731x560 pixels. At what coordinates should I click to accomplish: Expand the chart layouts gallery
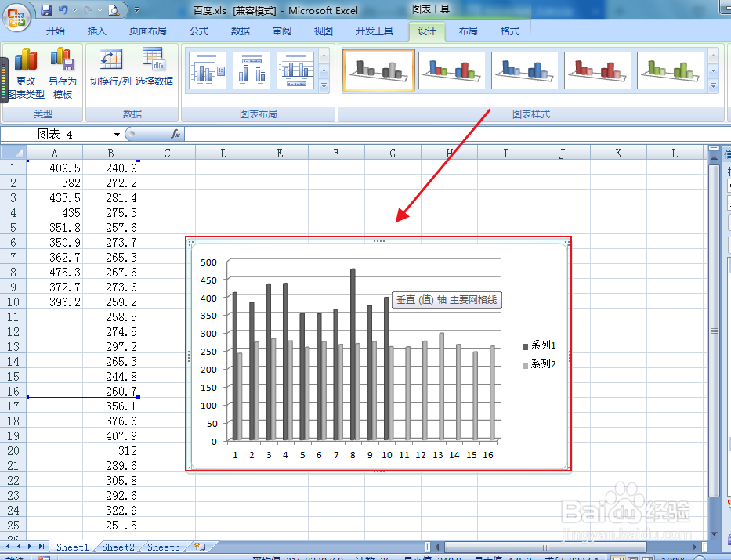pos(324,85)
